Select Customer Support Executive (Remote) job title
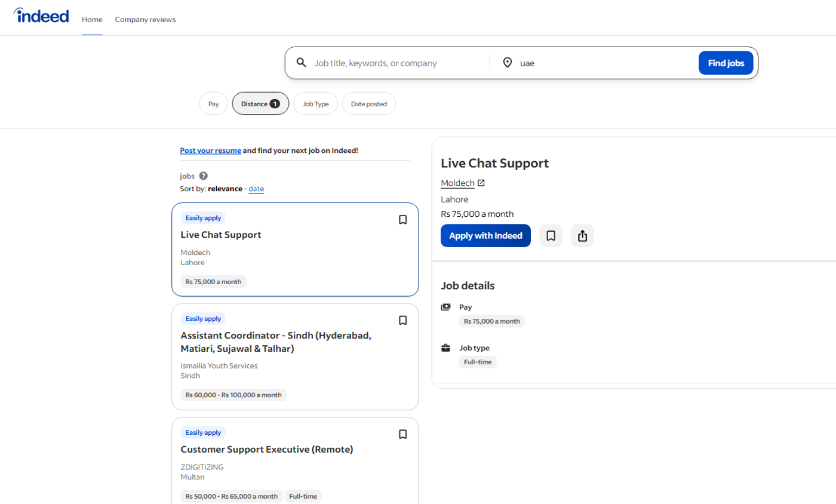Viewport: 836px width, 504px height. coord(267,449)
